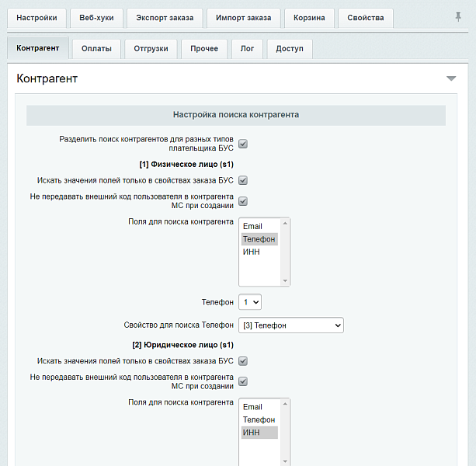Open the Лог sub-tab

coord(247,49)
